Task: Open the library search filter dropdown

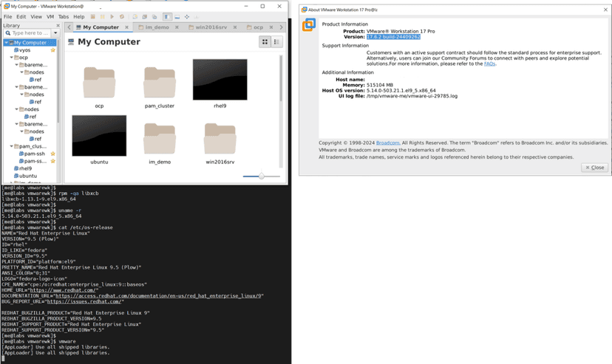Action: 55,33
